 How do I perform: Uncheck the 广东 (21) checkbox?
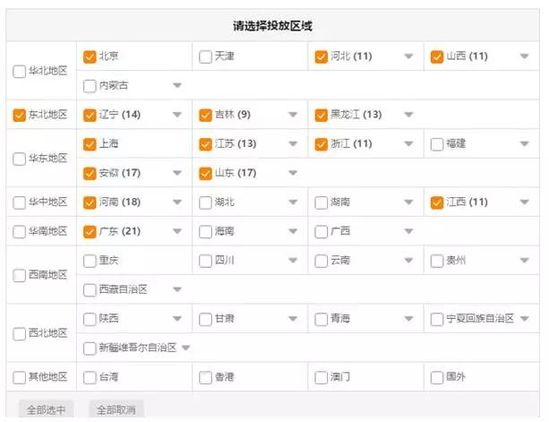tap(90, 232)
